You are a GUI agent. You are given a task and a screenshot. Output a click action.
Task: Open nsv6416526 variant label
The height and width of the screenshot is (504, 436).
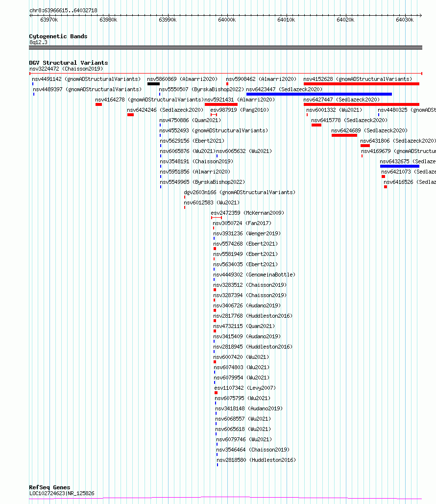tap(410, 182)
